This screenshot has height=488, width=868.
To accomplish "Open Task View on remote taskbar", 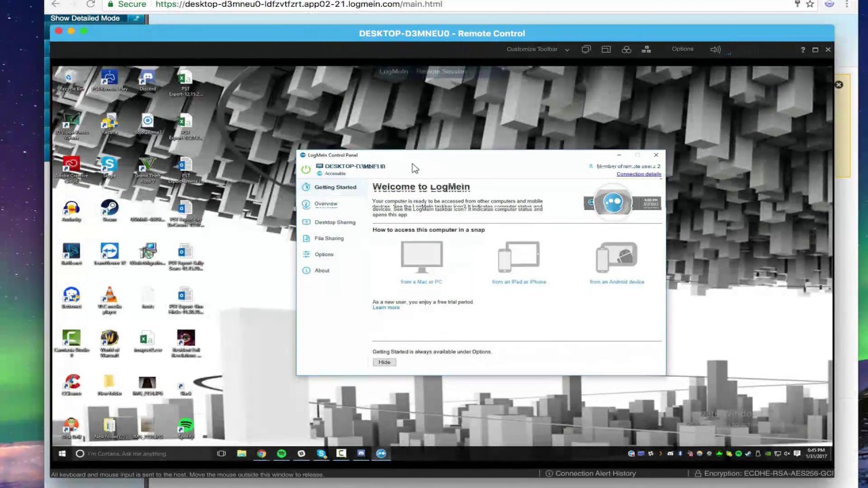I will pyautogui.click(x=221, y=453).
